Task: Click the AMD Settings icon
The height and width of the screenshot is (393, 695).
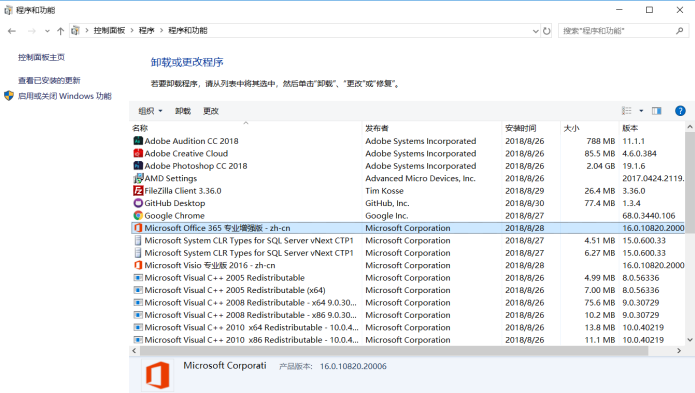Action: tap(138, 178)
